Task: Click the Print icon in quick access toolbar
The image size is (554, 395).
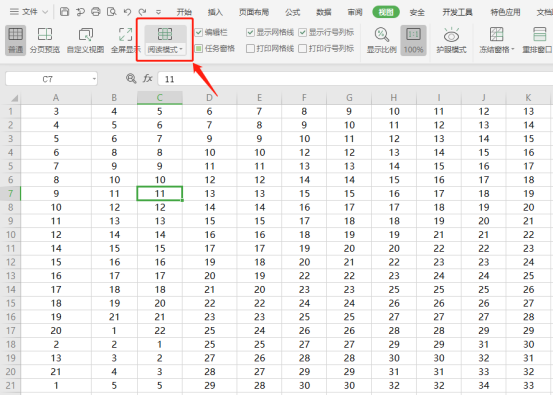Action: (x=96, y=12)
